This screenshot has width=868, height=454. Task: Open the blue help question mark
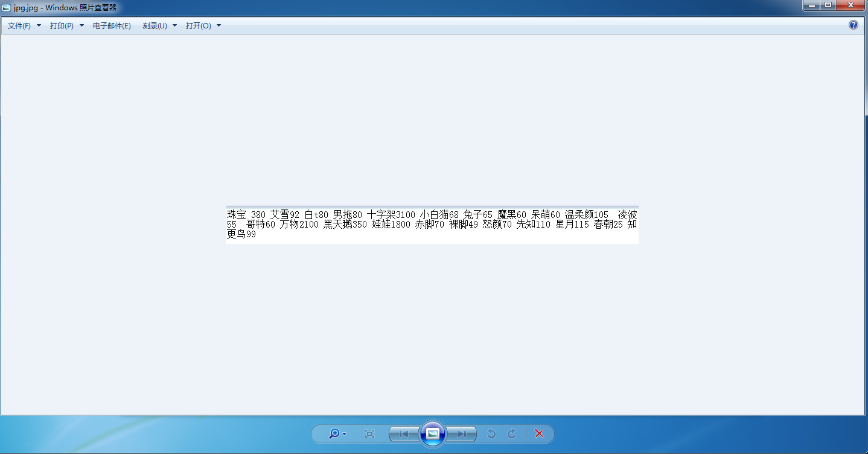[854, 25]
